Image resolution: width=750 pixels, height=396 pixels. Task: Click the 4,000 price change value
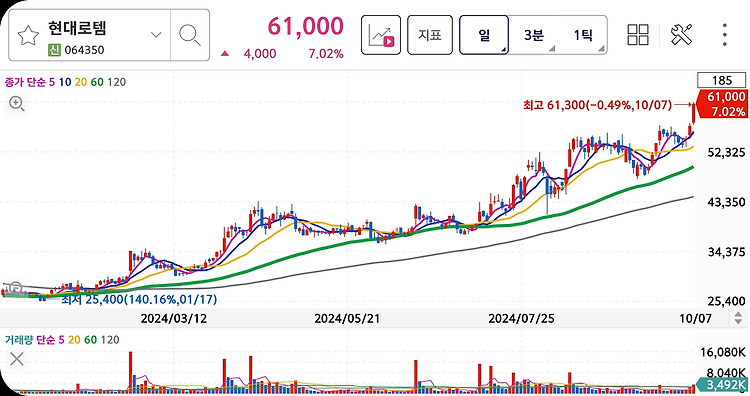pyautogui.click(x=260, y=54)
